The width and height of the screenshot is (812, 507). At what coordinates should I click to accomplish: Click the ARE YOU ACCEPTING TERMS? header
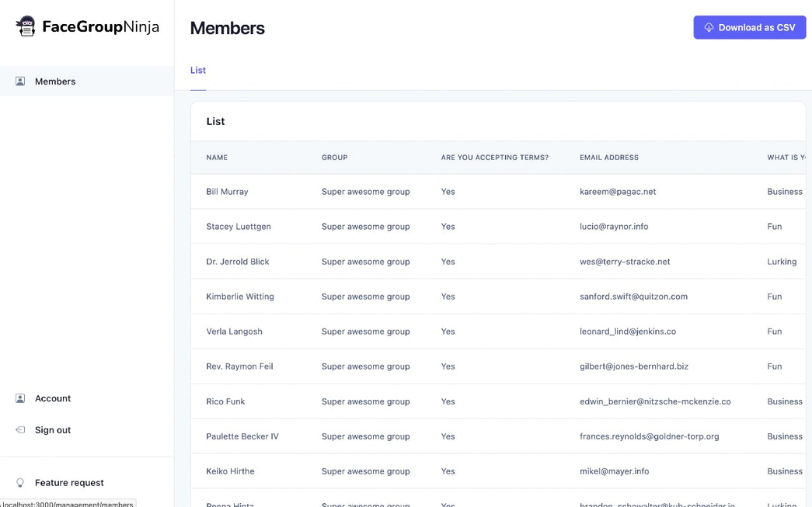[x=494, y=158]
